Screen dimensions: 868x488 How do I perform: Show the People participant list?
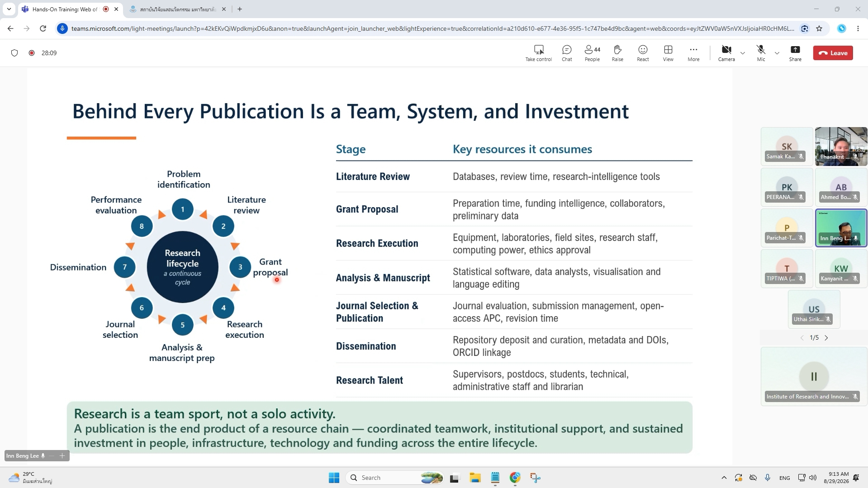(x=592, y=53)
